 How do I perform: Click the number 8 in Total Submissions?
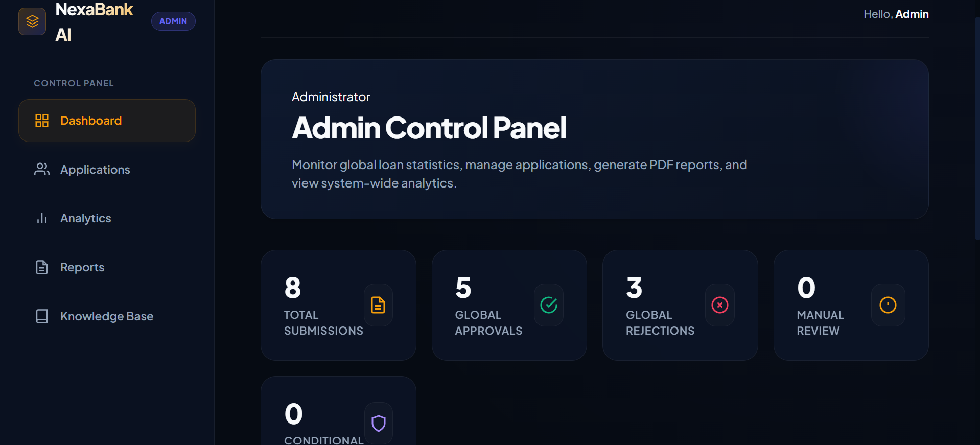pos(293,288)
